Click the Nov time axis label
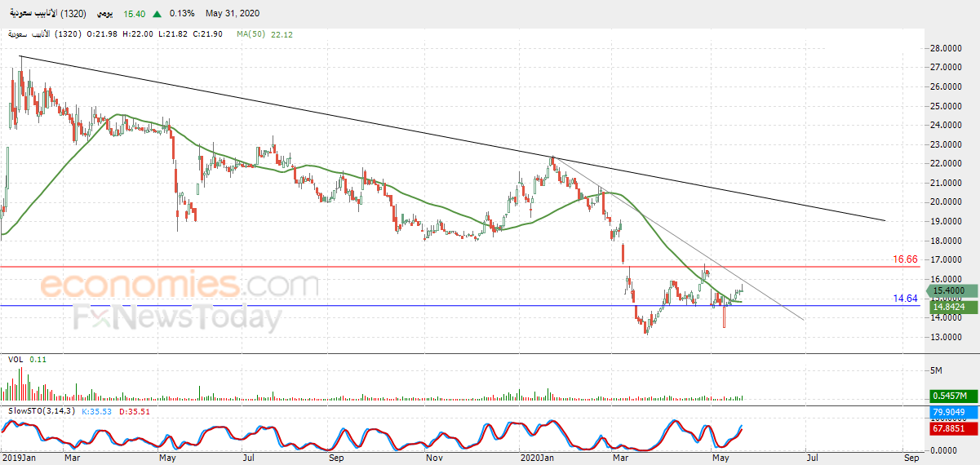This screenshot has width=980, height=465. 434,458
